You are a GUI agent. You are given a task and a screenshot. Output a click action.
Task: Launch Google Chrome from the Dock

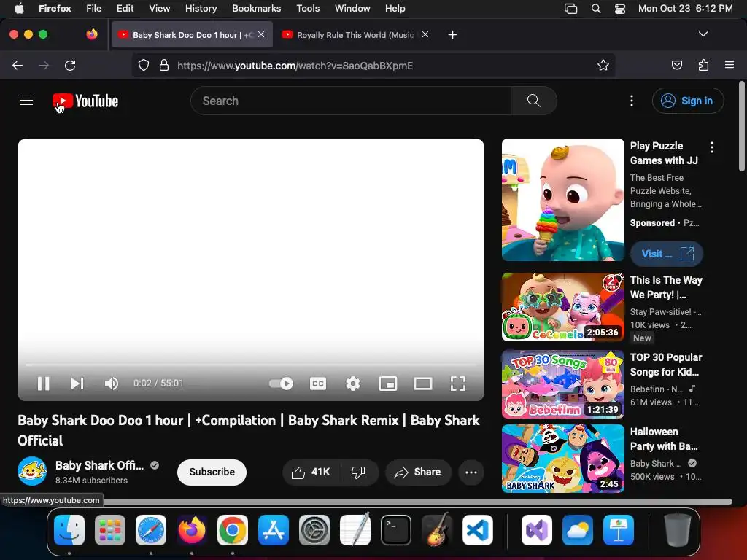coord(233,530)
